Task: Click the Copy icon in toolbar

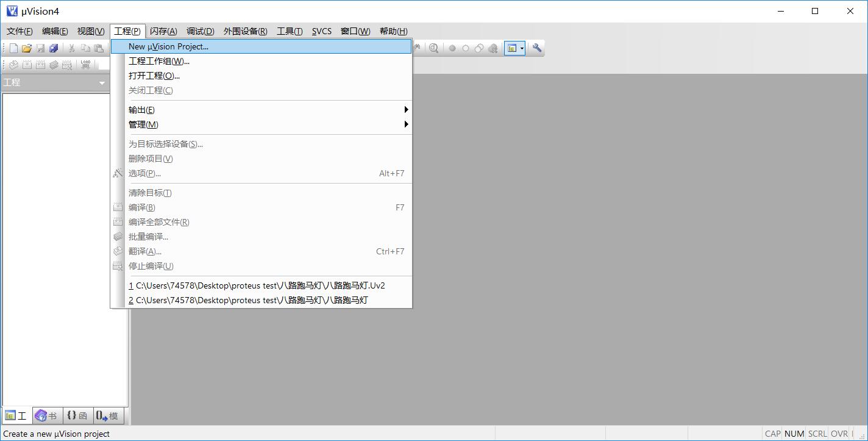Action: (85, 48)
